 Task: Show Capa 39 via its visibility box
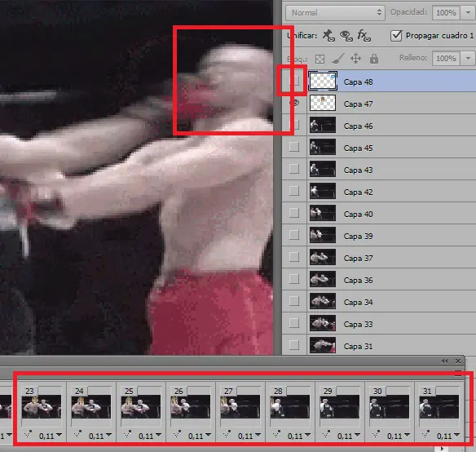[294, 235]
